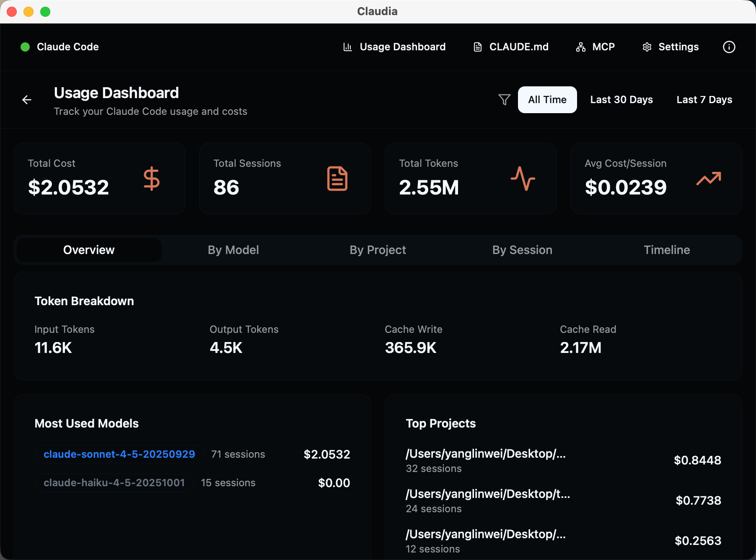This screenshot has height=560, width=756.
Task: Click the 2.55M Total Tokens value
Action: (429, 187)
